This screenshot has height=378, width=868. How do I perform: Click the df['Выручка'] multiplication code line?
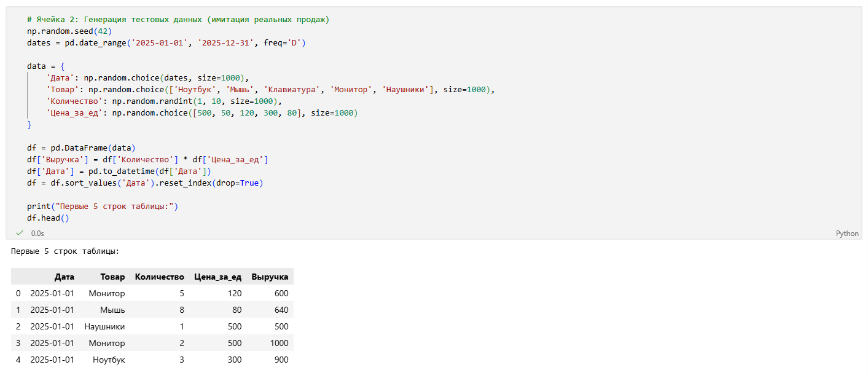coord(147,160)
